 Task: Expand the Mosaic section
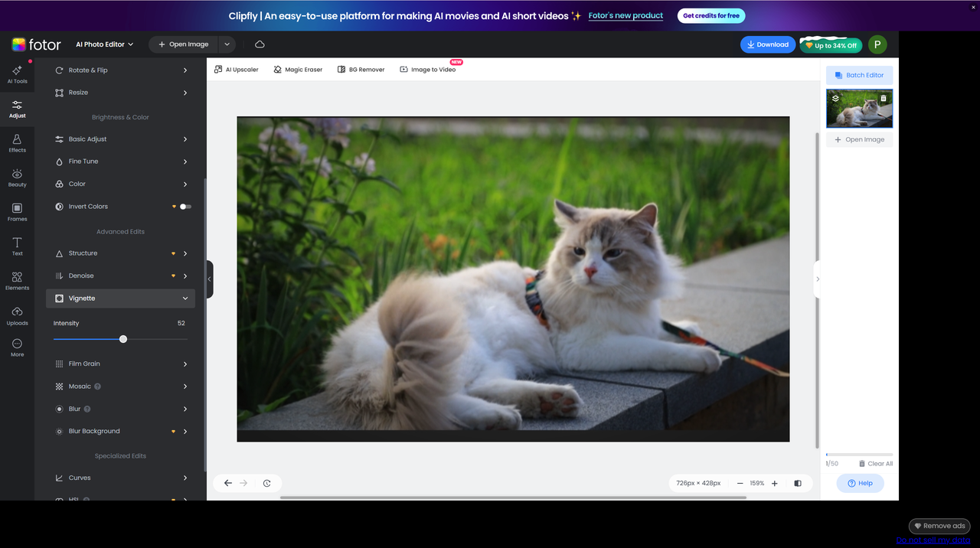tap(120, 387)
